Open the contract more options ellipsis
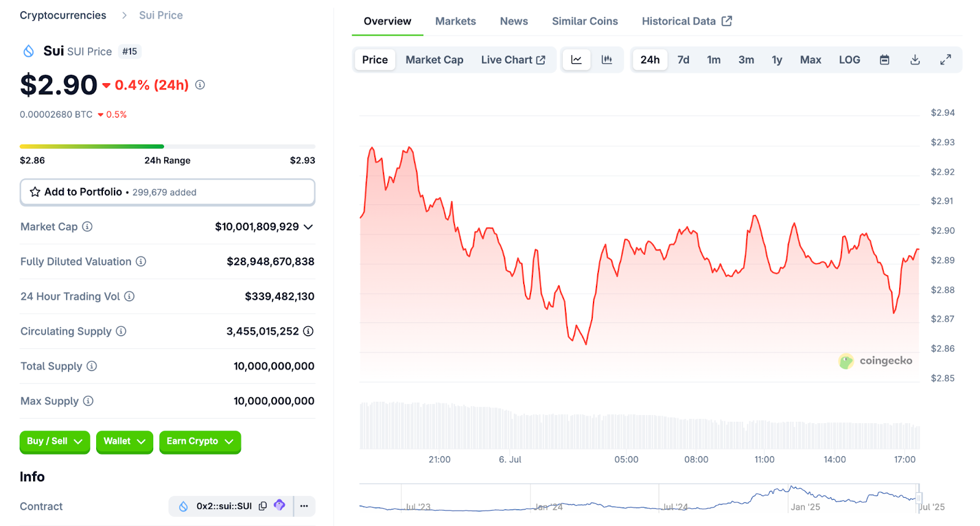 point(304,506)
